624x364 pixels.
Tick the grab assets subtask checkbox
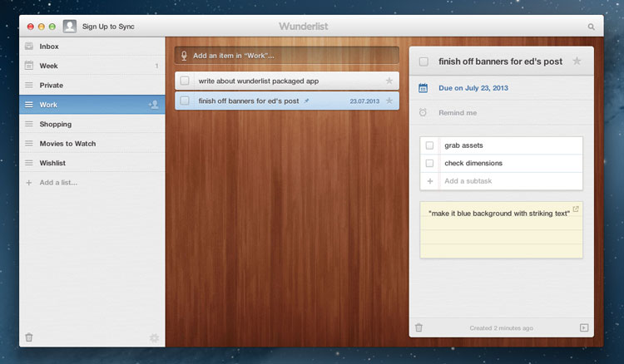[x=430, y=145]
